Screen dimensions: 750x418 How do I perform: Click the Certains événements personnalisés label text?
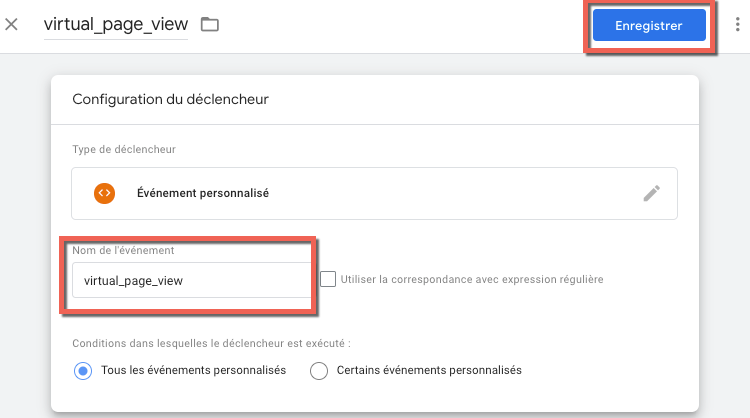click(429, 370)
